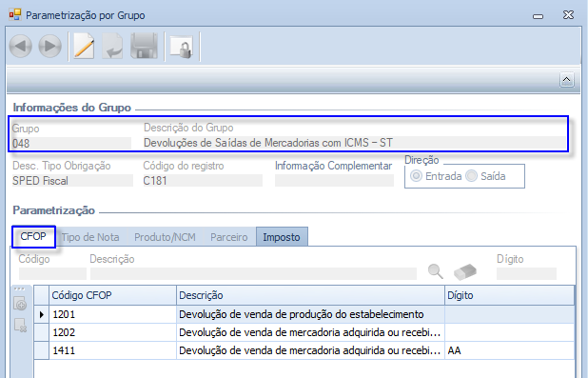Click the padlock icon in toolbar
Viewport: 588px width, 378px height.
tap(182, 47)
